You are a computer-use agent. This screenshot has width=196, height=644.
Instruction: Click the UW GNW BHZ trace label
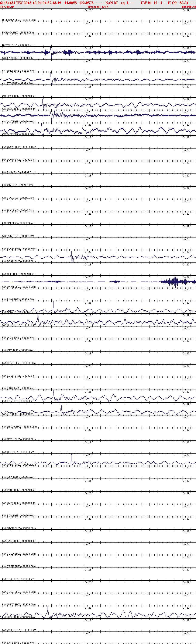[18, 312]
